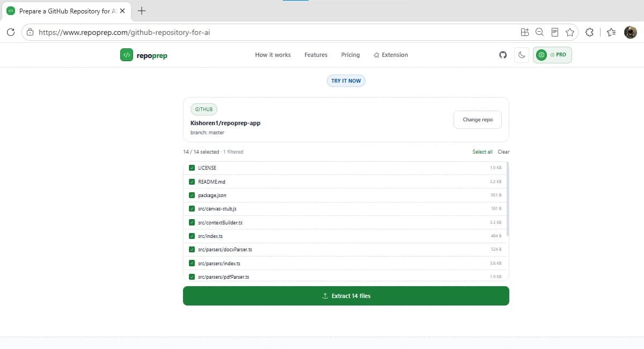This screenshot has width=644, height=349.
Task: Uncheck the src/parsers/docxParser.ts checkbox
Action: click(x=192, y=250)
